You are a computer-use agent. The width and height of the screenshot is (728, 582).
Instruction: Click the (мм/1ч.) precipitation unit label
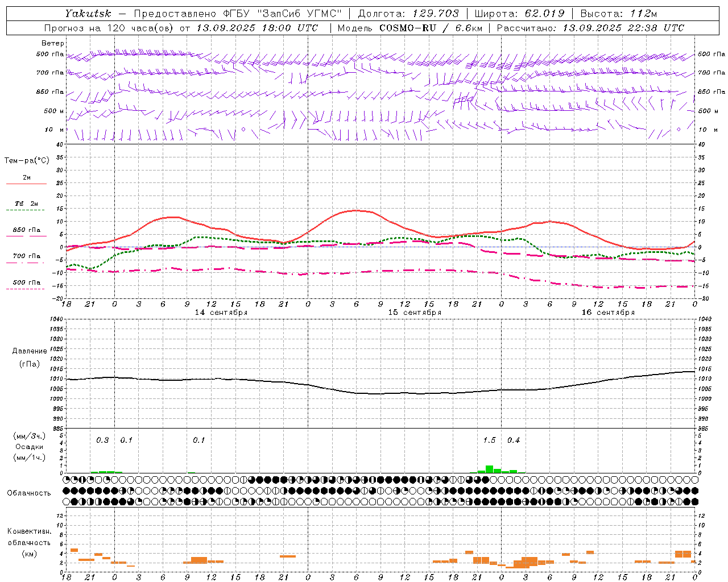tap(30, 458)
